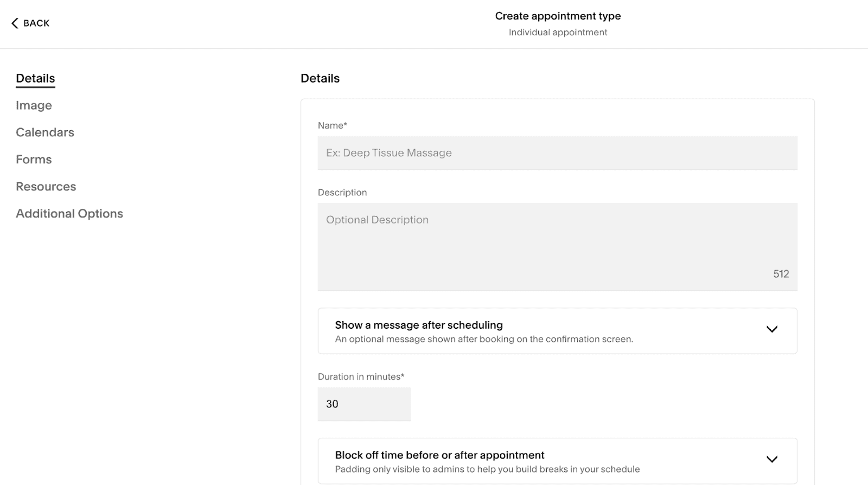Image resolution: width=868 pixels, height=485 pixels.
Task: Navigate to the 'Calendars' section
Action: pyautogui.click(x=45, y=132)
